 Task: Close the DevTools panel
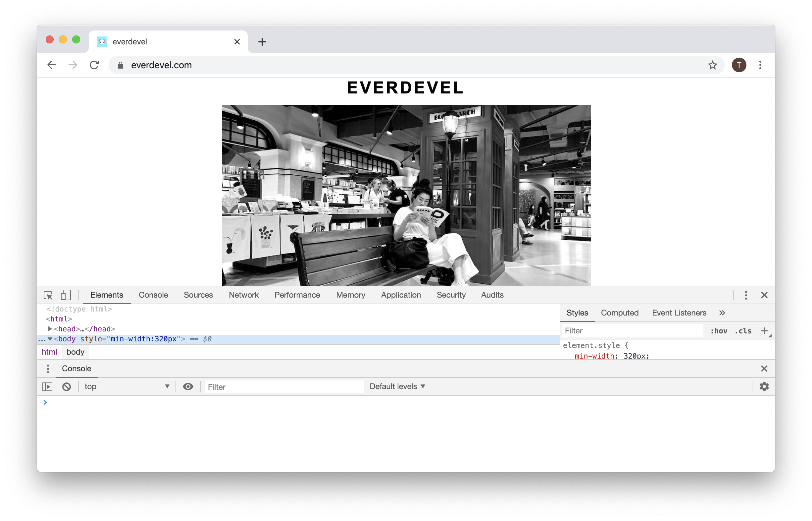point(764,295)
